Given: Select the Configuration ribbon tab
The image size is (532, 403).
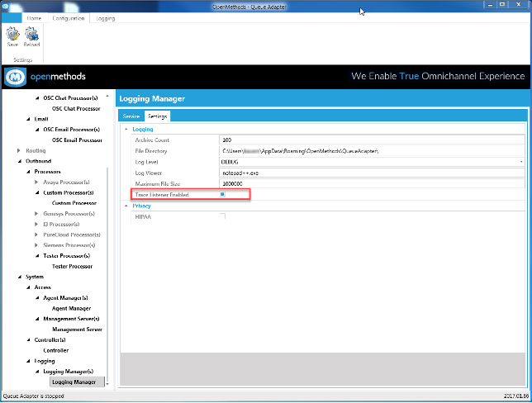Looking at the screenshot, I should pyautogui.click(x=69, y=18).
